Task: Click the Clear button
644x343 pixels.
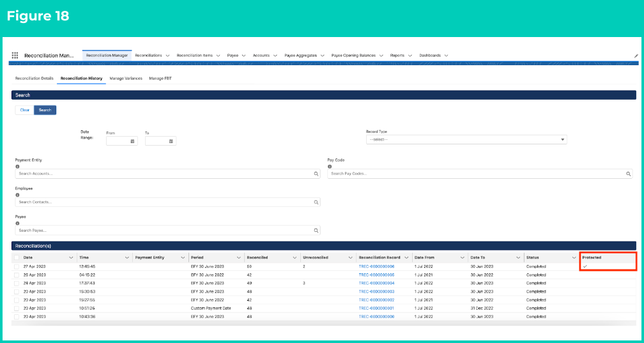Action: click(x=25, y=110)
